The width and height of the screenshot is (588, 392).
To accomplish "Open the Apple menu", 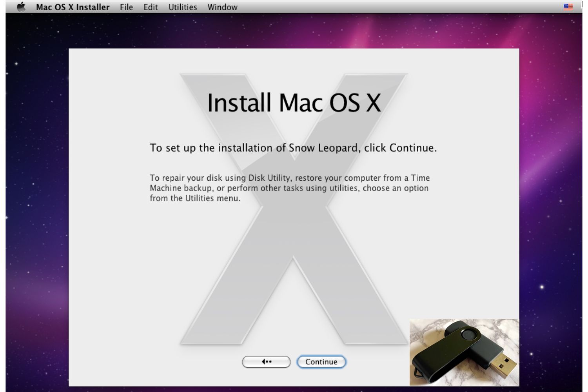I will click(x=21, y=7).
